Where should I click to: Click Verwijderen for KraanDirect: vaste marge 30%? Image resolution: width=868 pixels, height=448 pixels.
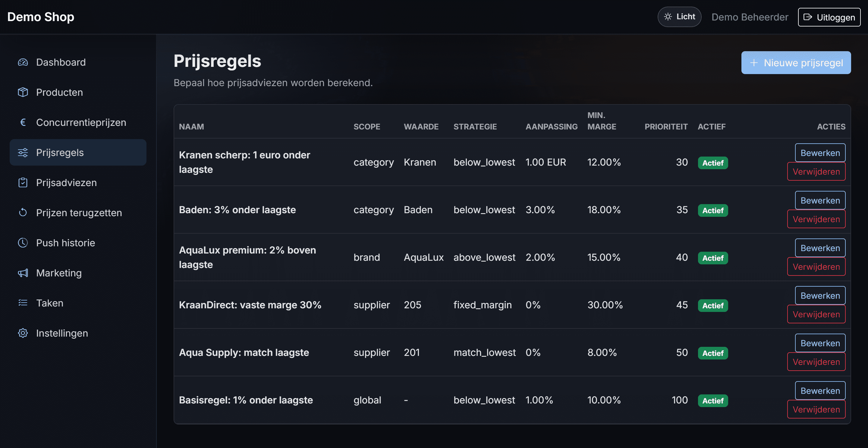coord(816,314)
